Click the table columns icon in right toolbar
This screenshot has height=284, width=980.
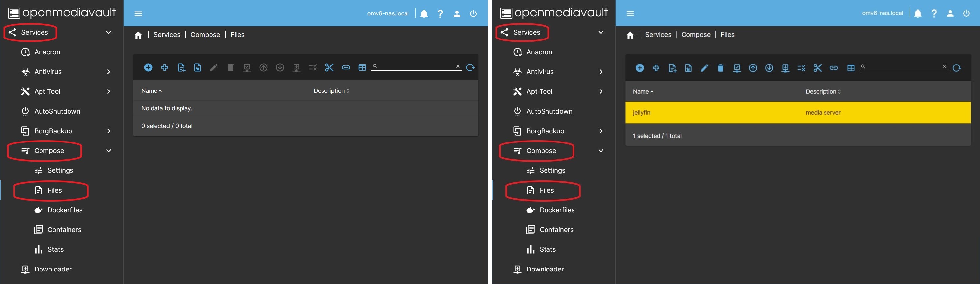pyautogui.click(x=851, y=68)
